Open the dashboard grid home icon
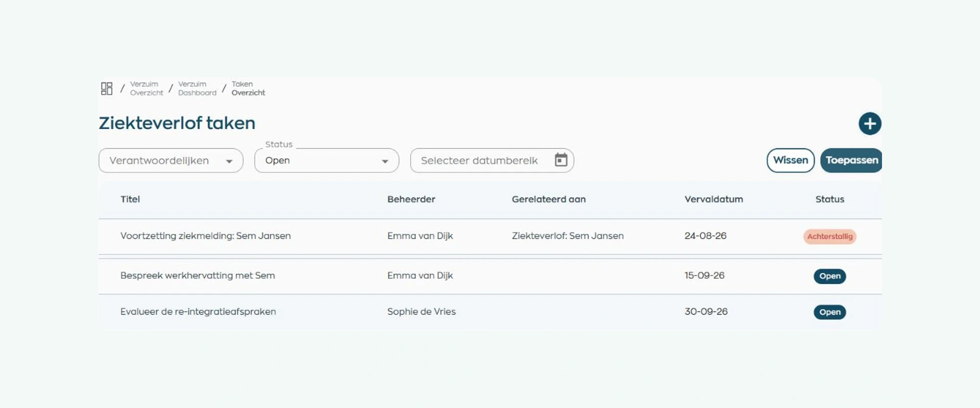 107,89
